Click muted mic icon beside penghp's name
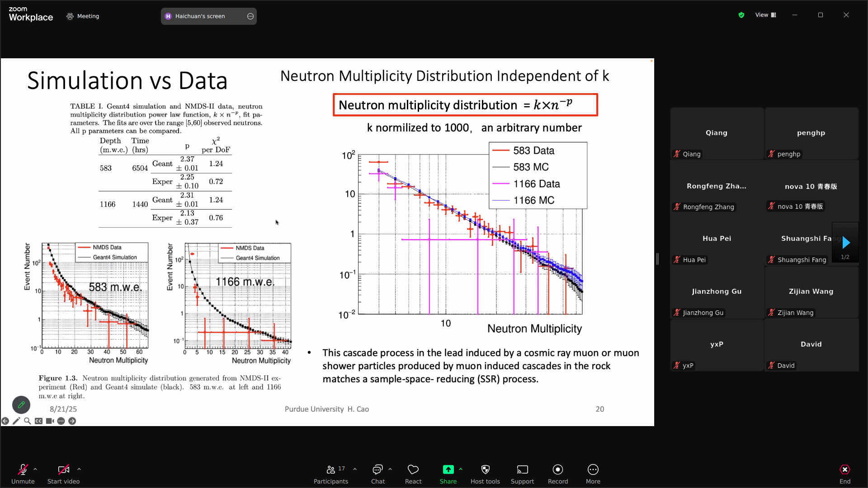This screenshot has height=488, width=868. click(771, 154)
